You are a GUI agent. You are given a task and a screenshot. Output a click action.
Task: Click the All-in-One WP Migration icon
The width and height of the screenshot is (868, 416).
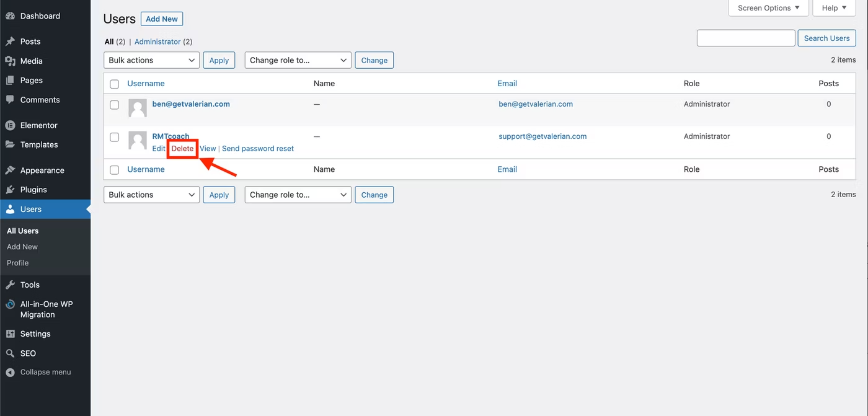click(x=10, y=304)
